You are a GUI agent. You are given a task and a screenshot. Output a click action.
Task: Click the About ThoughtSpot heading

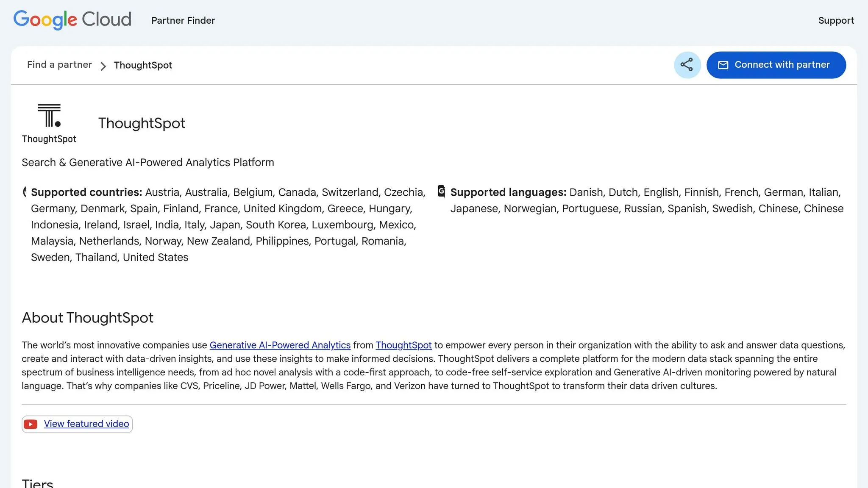pos(87,318)
